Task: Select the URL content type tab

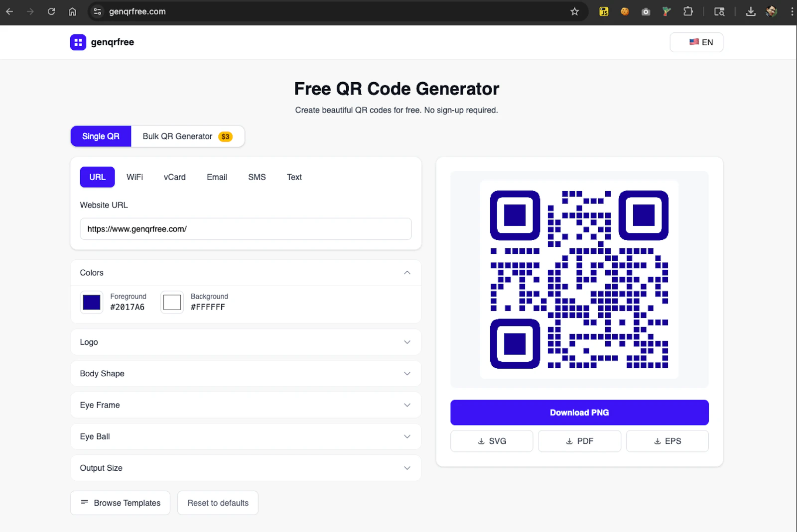Action: [x=97, y=177]
